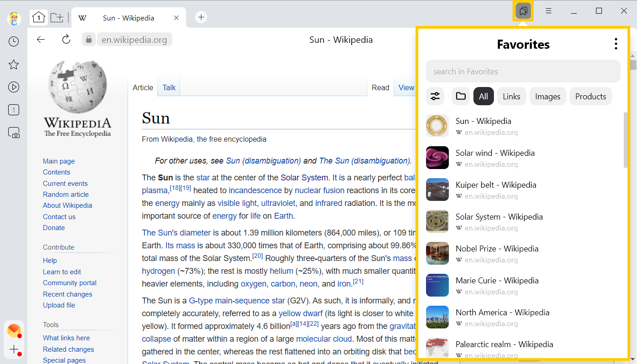
Task: Select the Images filter chip
Action: [548, 96]
